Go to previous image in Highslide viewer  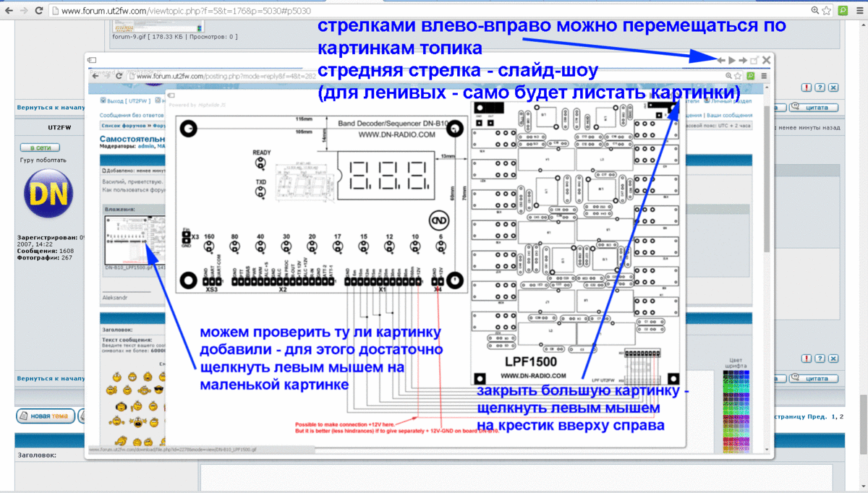720,61
